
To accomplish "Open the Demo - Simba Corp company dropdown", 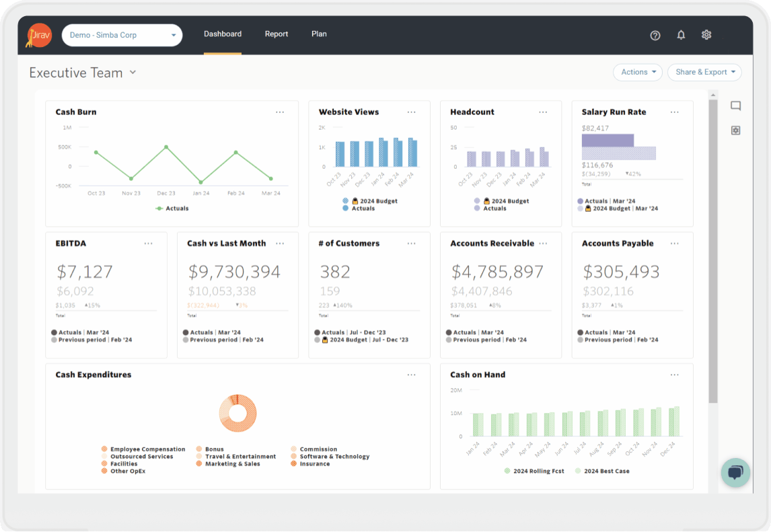I will point(122,35).
